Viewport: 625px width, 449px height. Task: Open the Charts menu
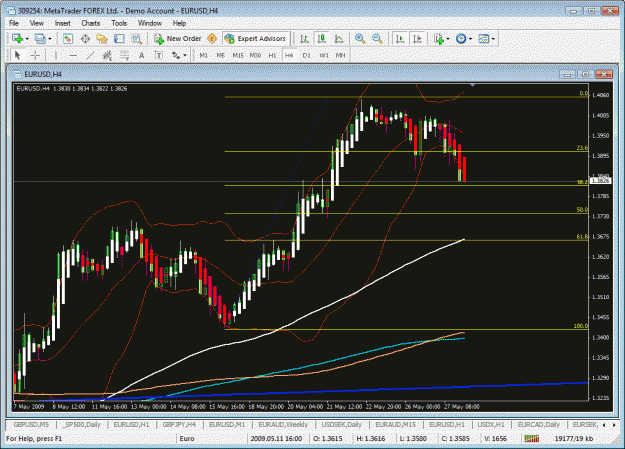(x=90, y=23)
